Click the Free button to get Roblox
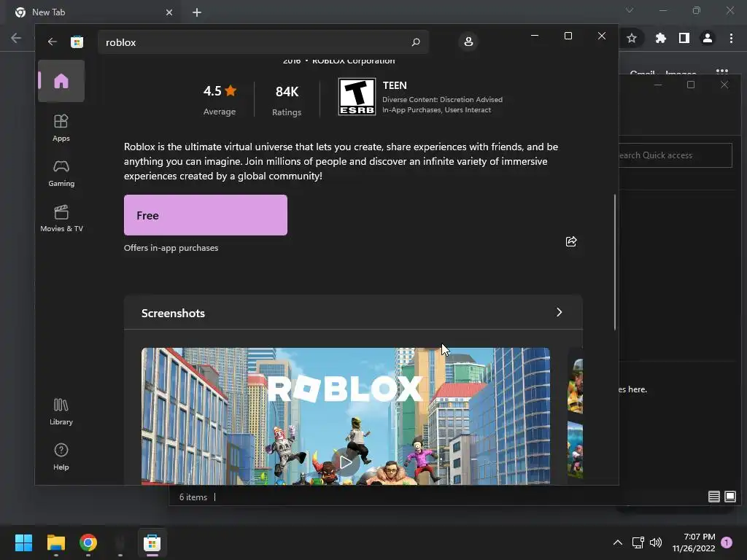This screenshot has width=747, height=560. pyautogui.click(x=205, y=215)
